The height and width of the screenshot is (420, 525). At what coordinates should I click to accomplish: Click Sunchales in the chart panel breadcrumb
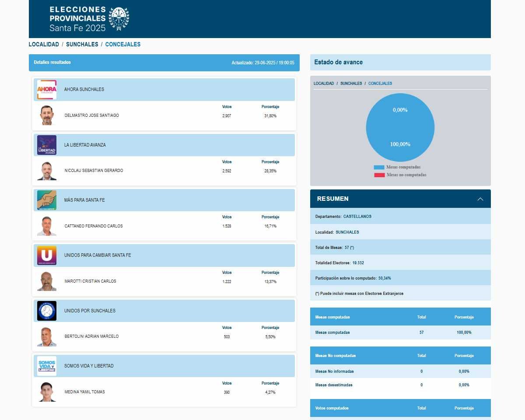(351, 84)
